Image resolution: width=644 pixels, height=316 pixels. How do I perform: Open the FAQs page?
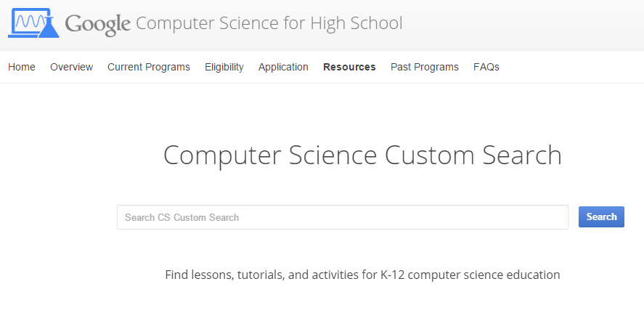coord(486,67)
